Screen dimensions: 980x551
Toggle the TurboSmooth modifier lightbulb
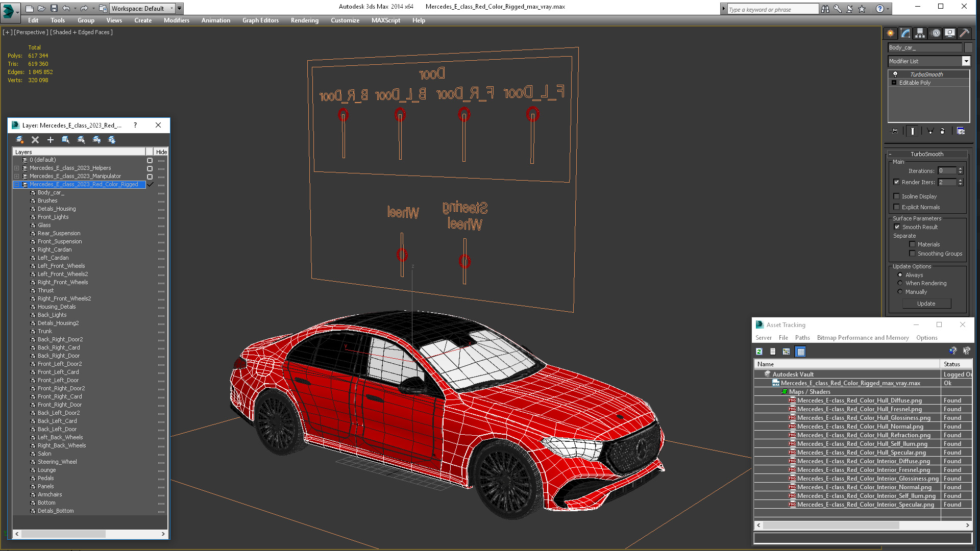coord(895,74)
